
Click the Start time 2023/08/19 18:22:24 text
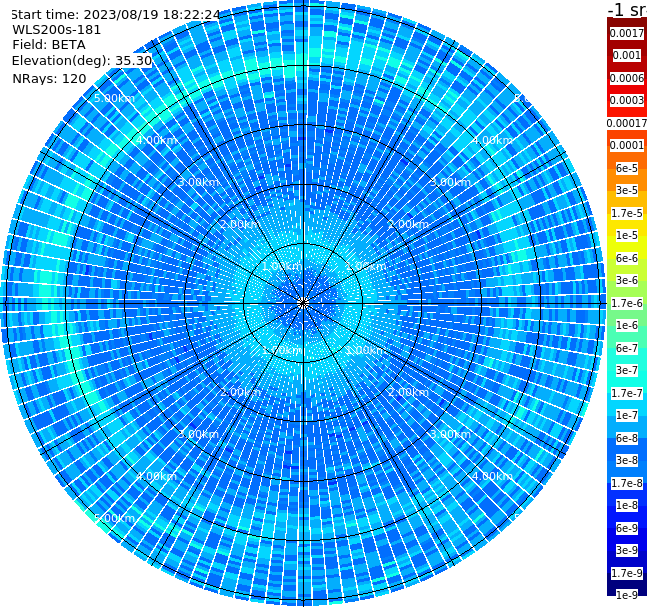click(x=115, y=15)
